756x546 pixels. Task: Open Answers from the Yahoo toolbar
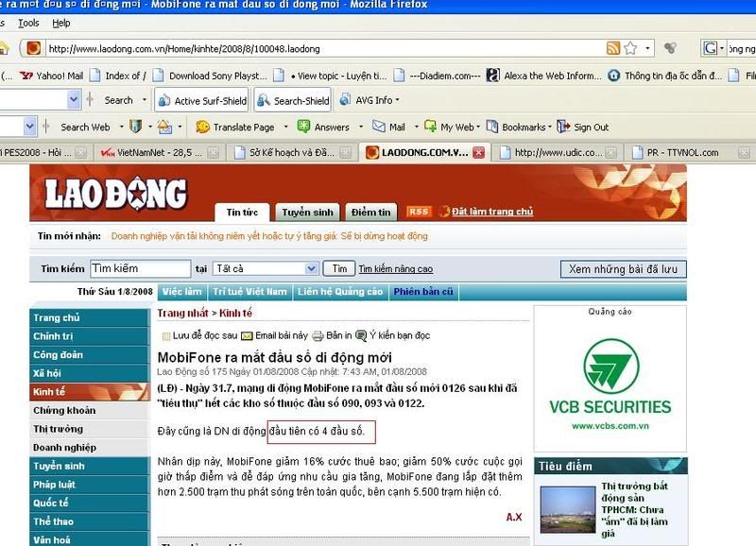pos(323,128)
